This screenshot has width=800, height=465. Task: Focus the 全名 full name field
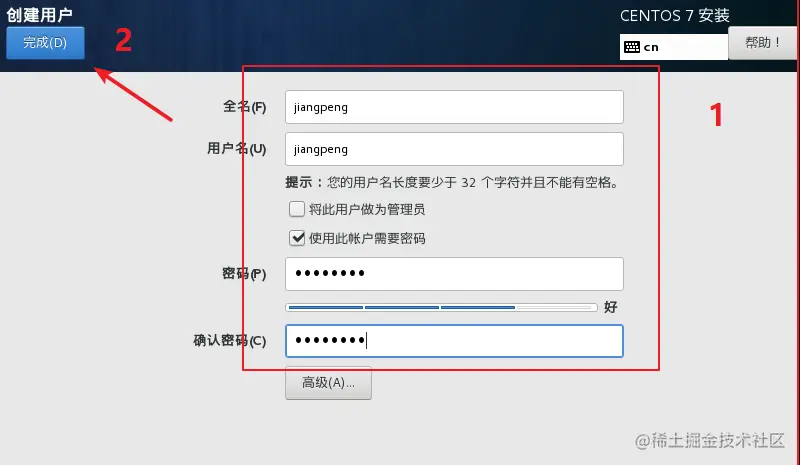tap(454, 107)
